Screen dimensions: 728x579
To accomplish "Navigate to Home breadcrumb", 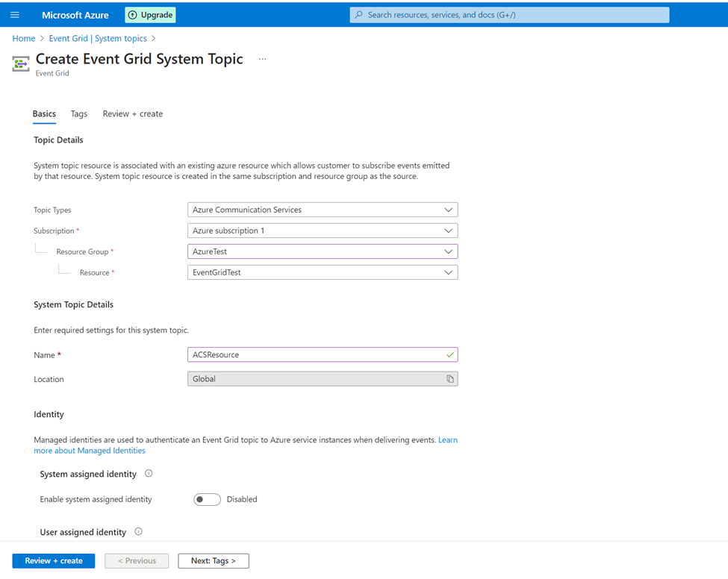I will point(24,39).
